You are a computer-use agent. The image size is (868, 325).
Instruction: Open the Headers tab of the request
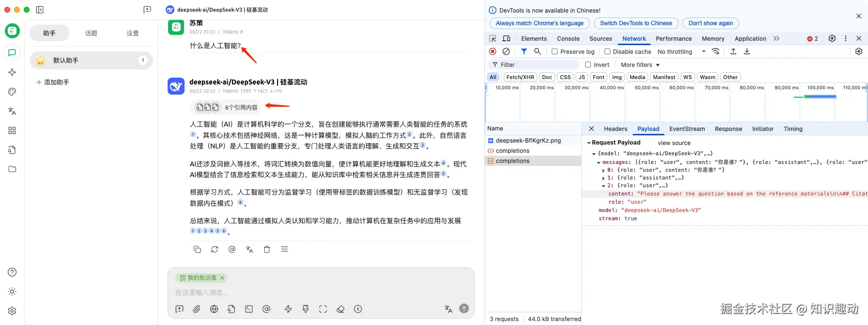(616, 129)
